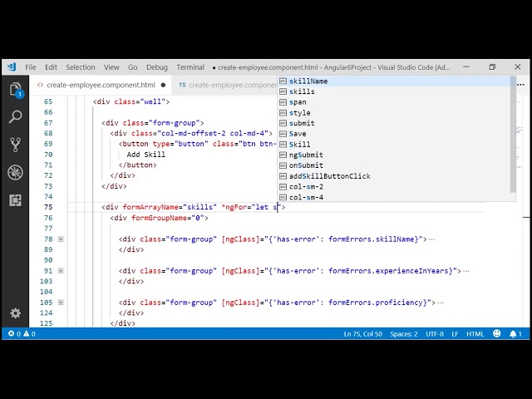
Task: Open the Source Control view
Action: click(15, 145)
